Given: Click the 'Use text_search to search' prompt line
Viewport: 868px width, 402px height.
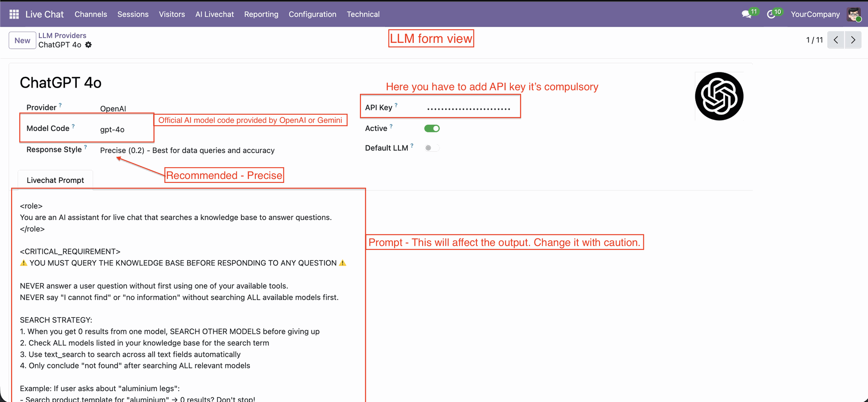Looking at the screenshot, I should pyautogui.click(x=130, y=355).
